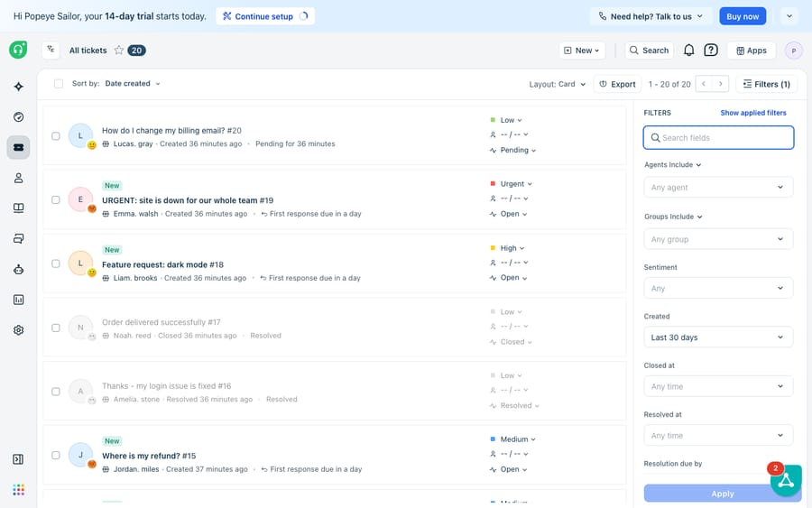Expand the sidebar panel toggle icon
This screenshot has height=508, width=812.
pyautogui.click(x=18, y=459)
